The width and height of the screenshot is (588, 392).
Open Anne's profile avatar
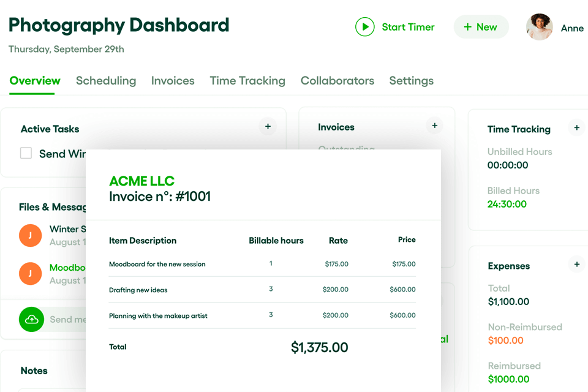click(539, 27)
